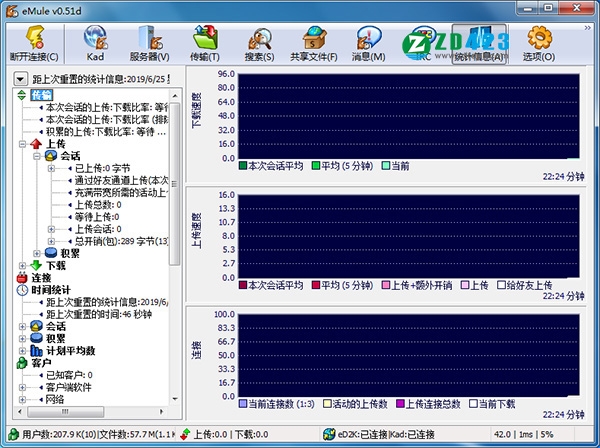Open the Options (选项) settings icon
Image resolution: width=600 pixels, height=448 pixels.
(x=539, y=43)
